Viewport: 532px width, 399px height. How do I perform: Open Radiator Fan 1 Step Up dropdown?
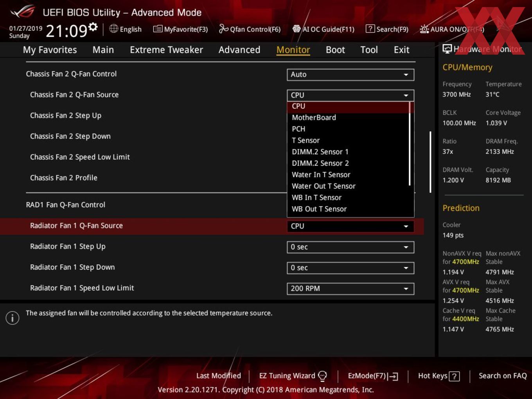point(350,247)
